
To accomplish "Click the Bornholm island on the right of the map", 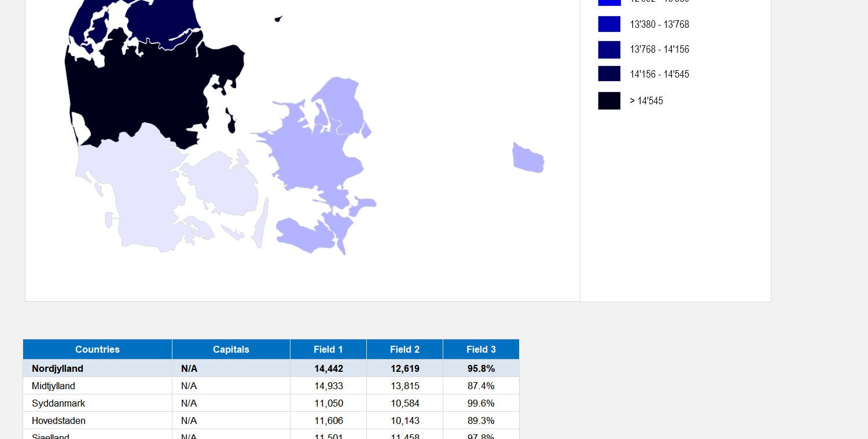I will click(x=528, y=158).
